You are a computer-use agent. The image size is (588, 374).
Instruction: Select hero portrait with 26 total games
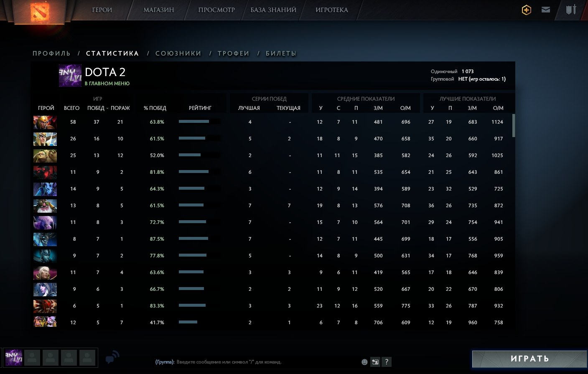coord(45,139)
